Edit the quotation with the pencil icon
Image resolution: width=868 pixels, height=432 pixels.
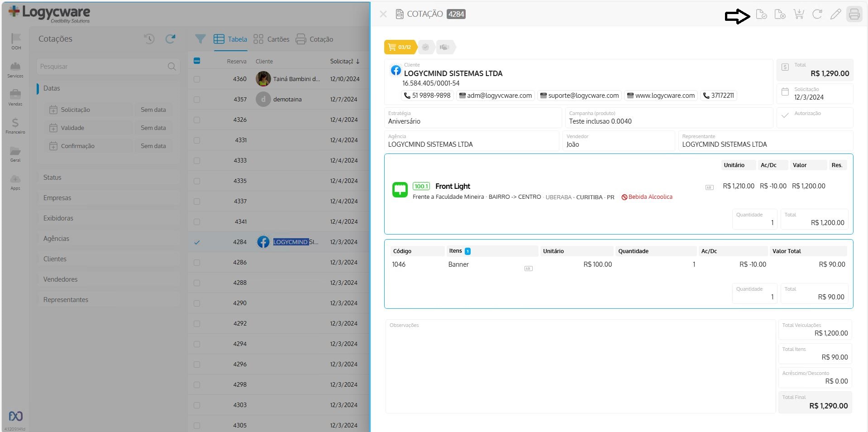[x=836, y=14]
